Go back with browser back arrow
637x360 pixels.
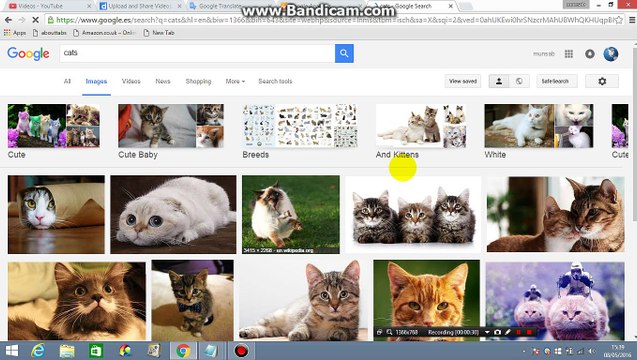(x=8, y=20)
